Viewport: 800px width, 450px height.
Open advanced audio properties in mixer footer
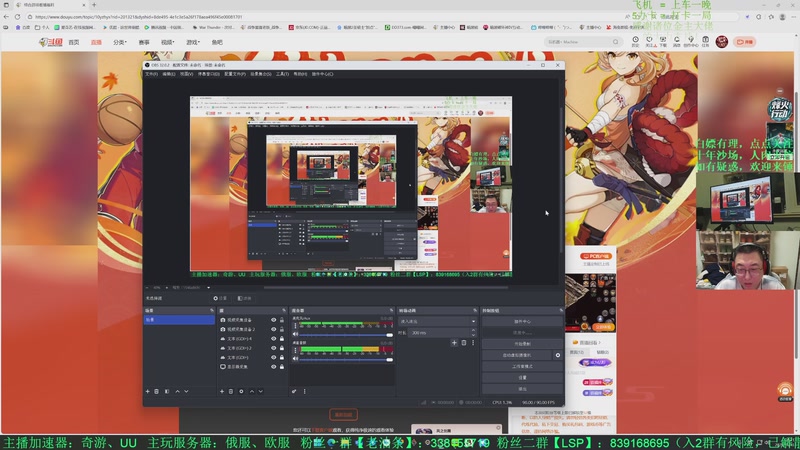click(294, 391)
